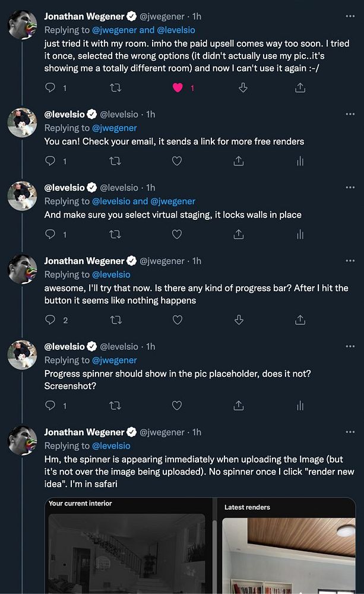Image resolution: width=364 pixels, height=594 pixels.
Task: Share the "Progress spinner should show" tweet
Action: pyautogui.click(x=239, y=406)
